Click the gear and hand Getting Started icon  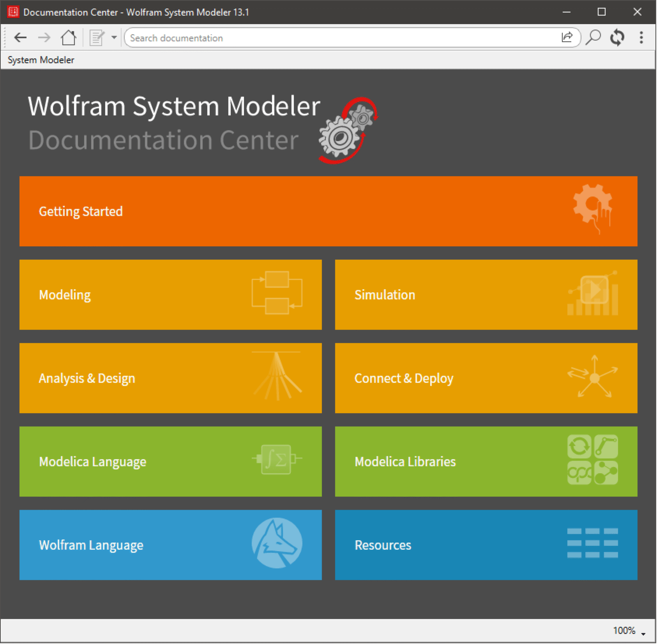[593, 209]
